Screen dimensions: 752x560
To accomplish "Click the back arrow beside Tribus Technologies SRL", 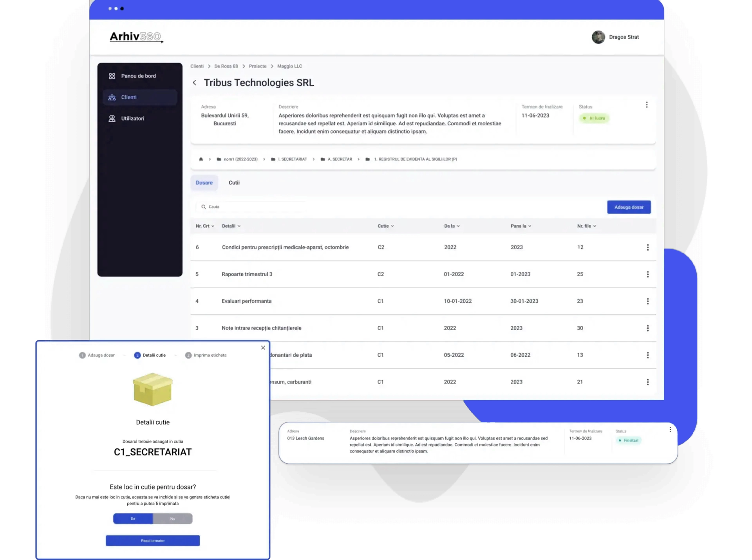I will [195, 83].
